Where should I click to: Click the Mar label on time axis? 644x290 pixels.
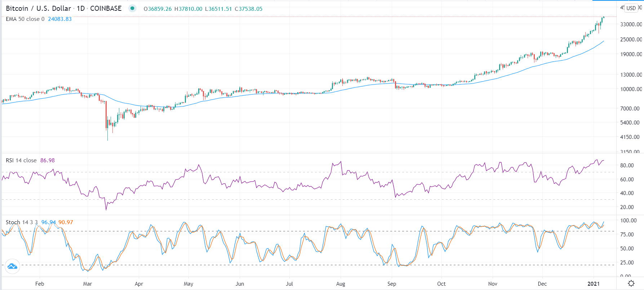click(x=88, y=284)
